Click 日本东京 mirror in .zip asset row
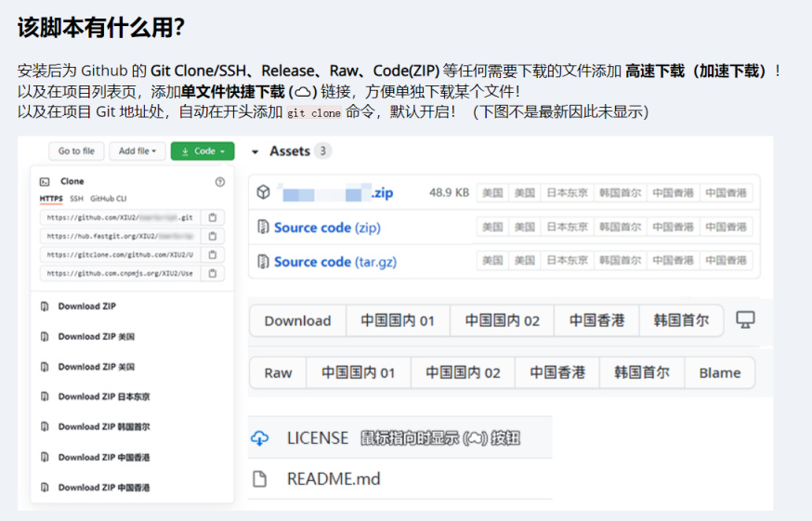812x521 pixels. [x=567, y=193]
